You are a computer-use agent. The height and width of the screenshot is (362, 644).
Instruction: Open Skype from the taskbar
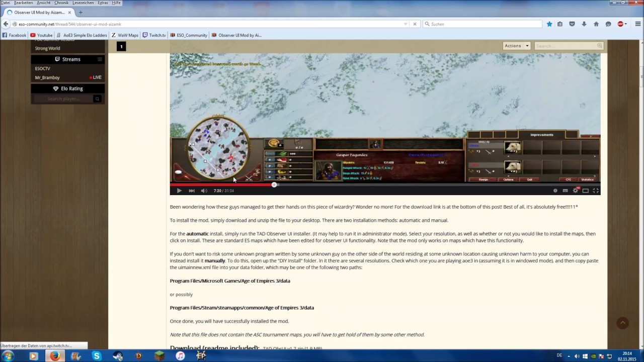pyautogui.click(x=97, y=356)
